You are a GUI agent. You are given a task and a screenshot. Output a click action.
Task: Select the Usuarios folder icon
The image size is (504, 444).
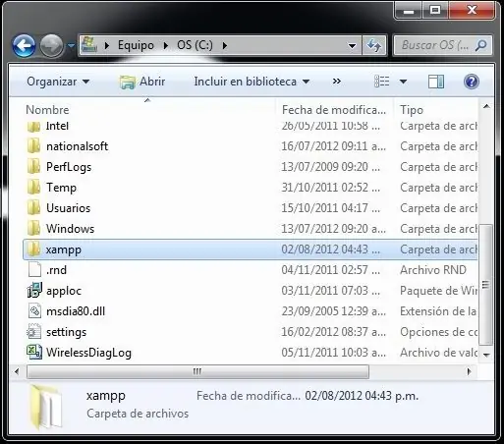click(x=33, y=207)
